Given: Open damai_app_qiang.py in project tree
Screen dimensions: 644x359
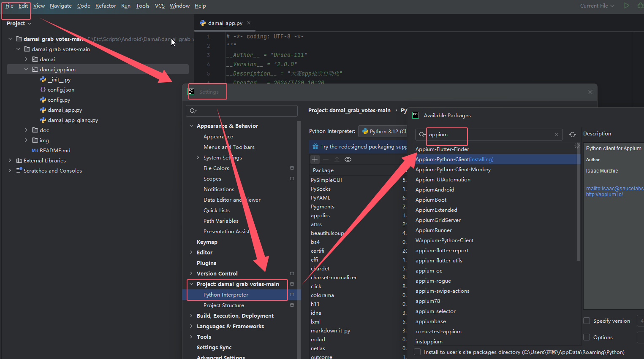Looking at the screenshot, I should click(73, 120).
